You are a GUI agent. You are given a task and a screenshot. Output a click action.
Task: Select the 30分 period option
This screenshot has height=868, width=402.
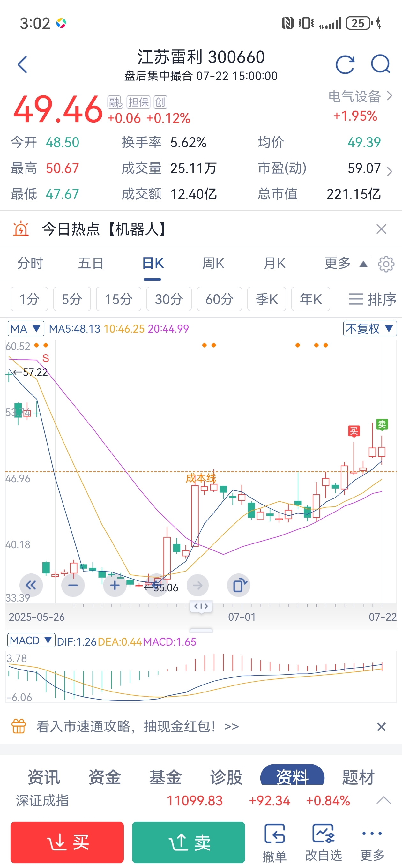click(x=169, y=299)
